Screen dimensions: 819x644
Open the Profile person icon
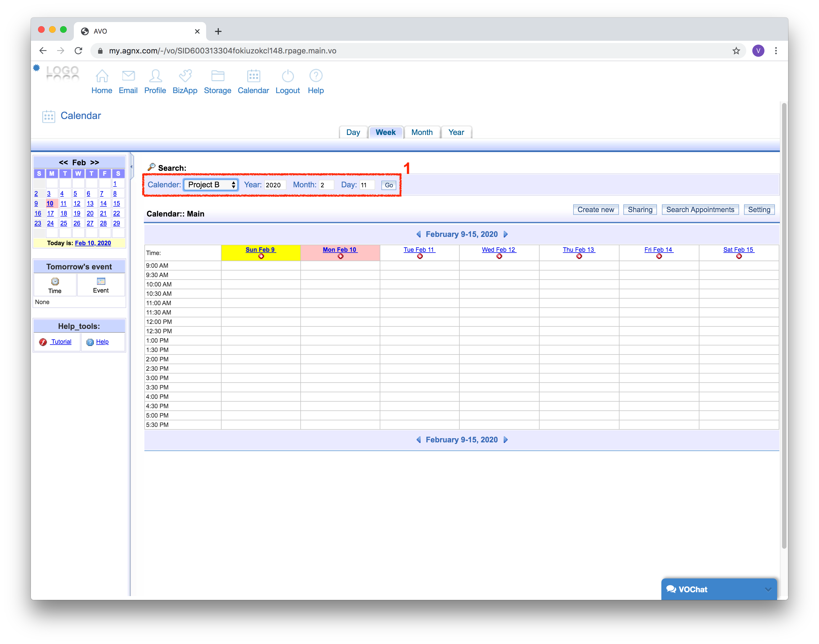[155, 76]
